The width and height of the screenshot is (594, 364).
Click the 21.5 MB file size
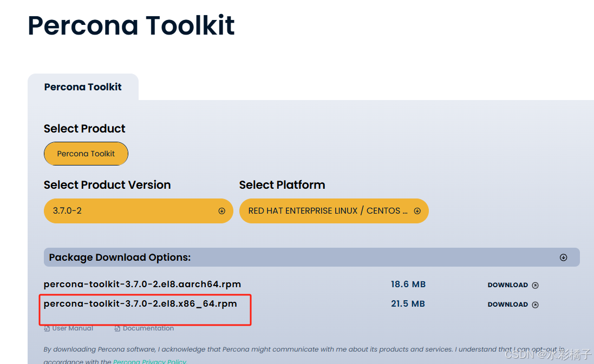click(408, 304)
